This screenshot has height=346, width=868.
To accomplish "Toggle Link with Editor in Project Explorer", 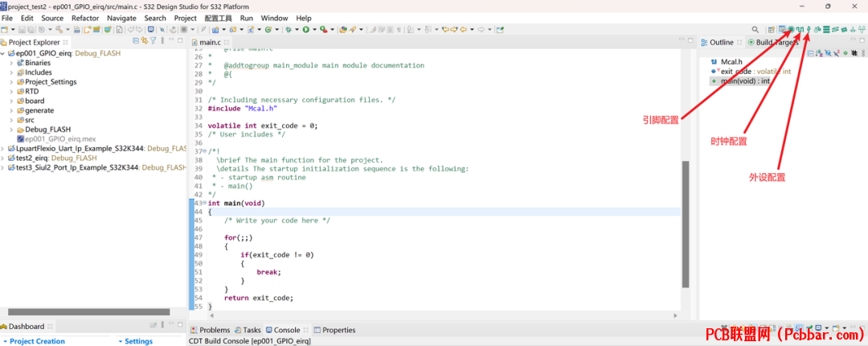I will point(144,40).
